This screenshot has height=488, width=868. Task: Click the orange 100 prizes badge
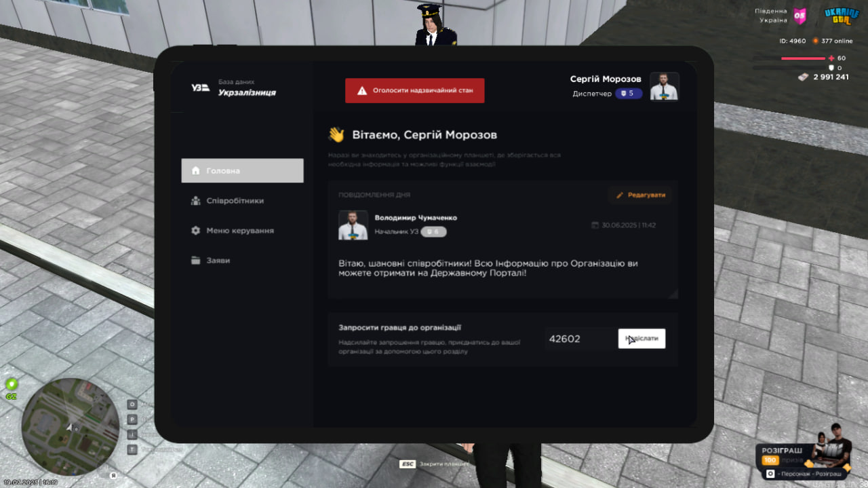click(770, 460)
